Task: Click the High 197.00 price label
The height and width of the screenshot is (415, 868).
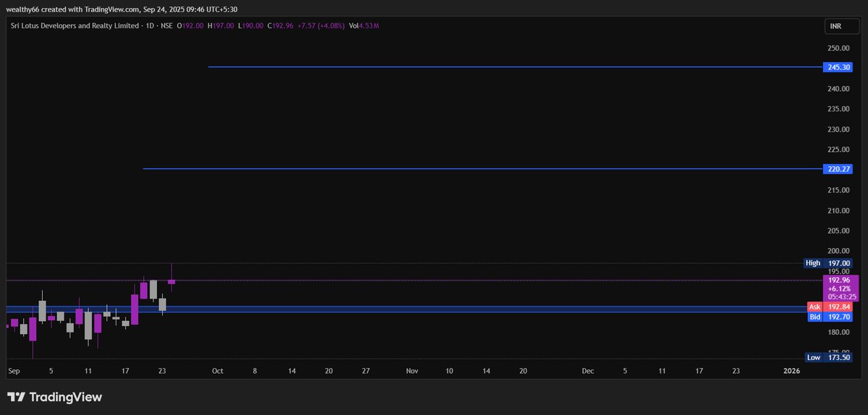Action: pos(829,263)
